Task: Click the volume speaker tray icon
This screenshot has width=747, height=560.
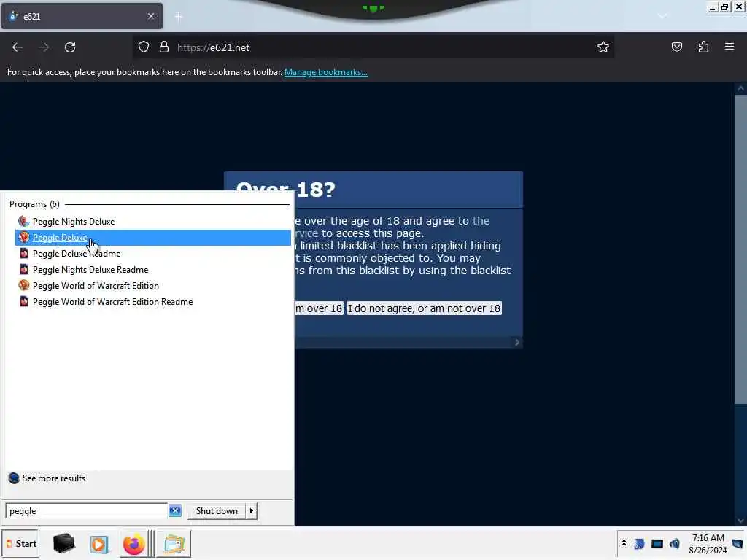Action: click(675, 544)
